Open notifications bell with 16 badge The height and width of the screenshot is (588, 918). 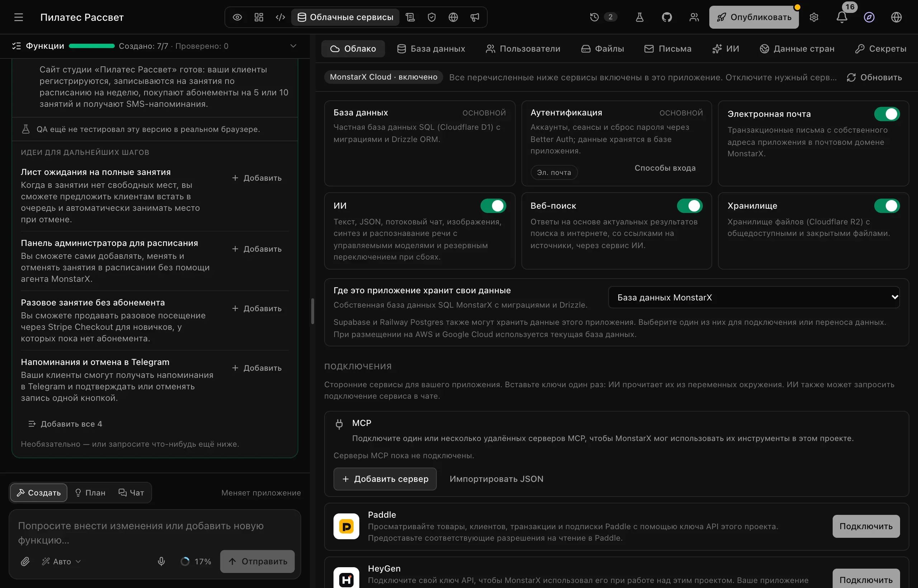(842, 17)
